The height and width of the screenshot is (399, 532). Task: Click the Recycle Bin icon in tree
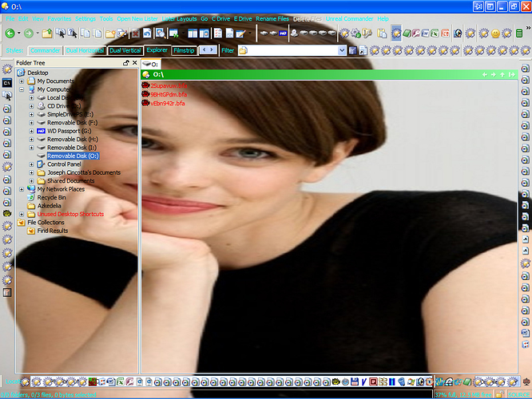coord(31,197)
